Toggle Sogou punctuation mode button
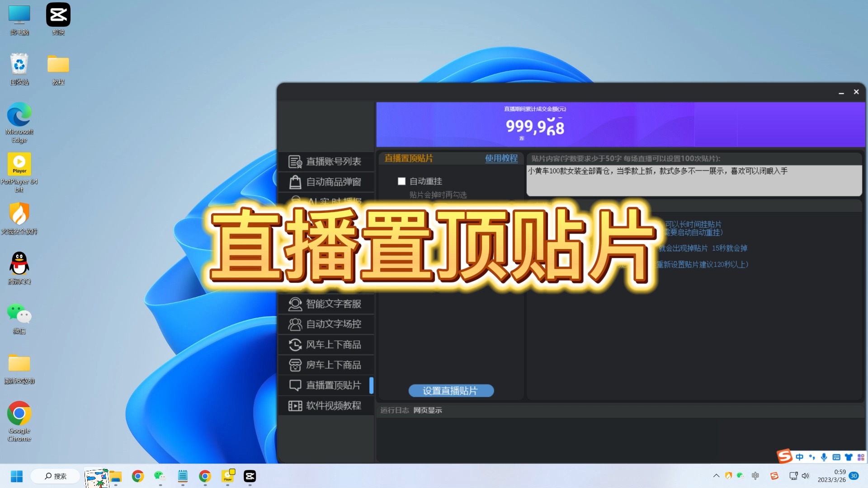 click(x=812, y=457)
